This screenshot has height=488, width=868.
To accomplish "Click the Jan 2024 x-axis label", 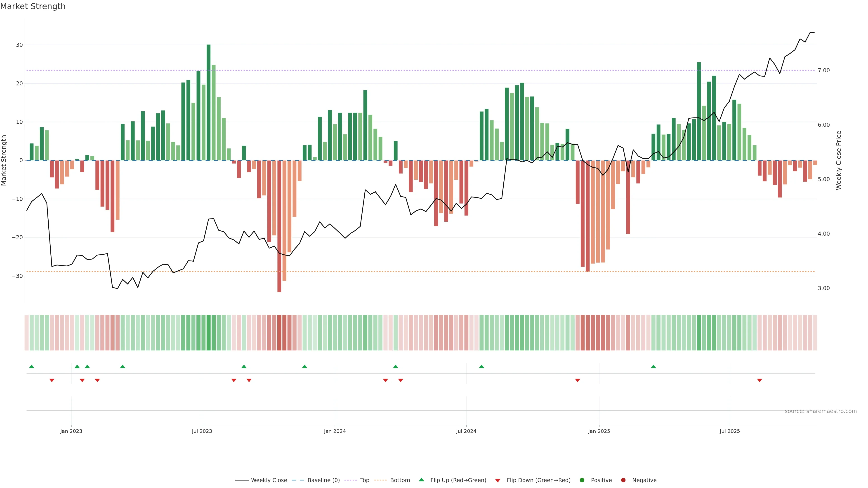I will [335, 431].
